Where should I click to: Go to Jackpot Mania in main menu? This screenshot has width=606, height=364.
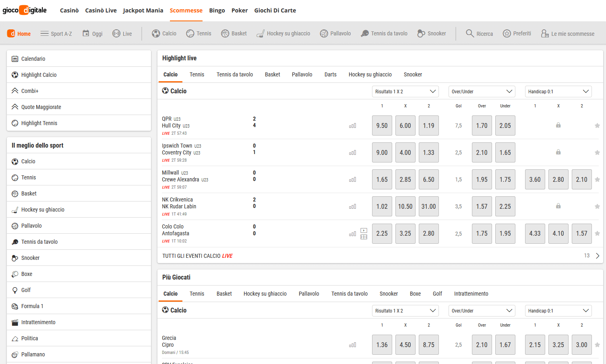tap(143, 10)
